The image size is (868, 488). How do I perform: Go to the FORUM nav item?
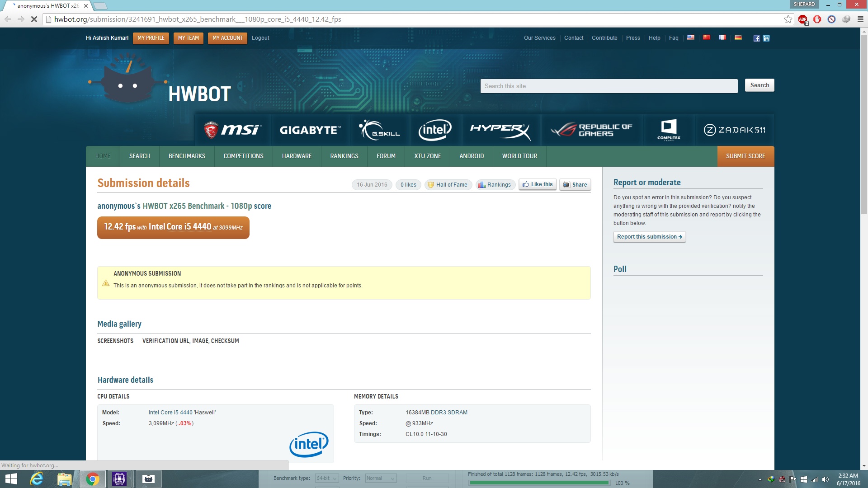pyautogui.click(x=386, y=156)
